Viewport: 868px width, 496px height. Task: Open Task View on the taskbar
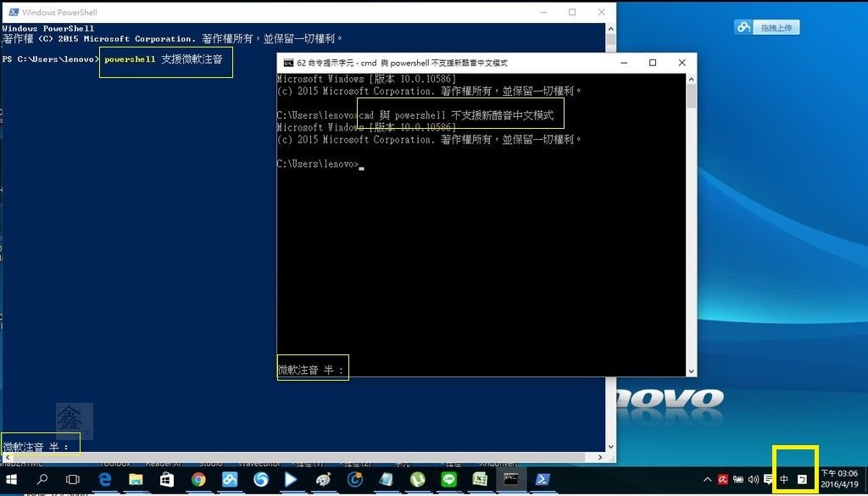click(x=73, y=479)
